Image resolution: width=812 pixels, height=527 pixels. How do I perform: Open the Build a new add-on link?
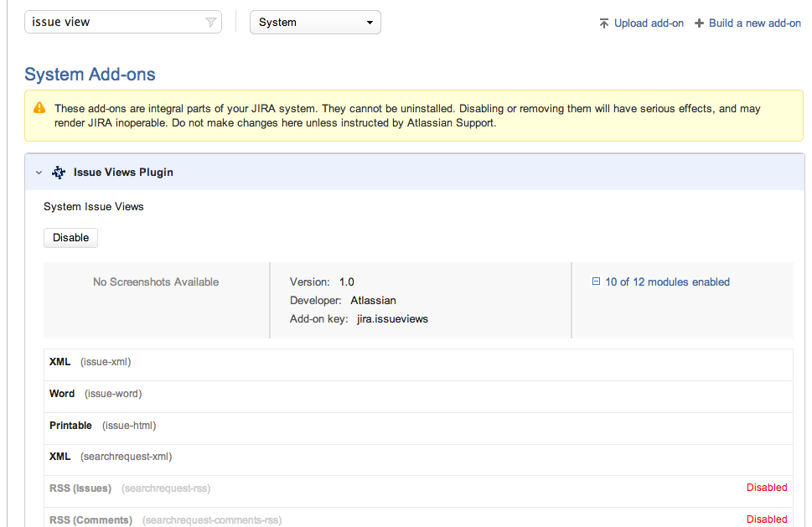coord(754,23)
